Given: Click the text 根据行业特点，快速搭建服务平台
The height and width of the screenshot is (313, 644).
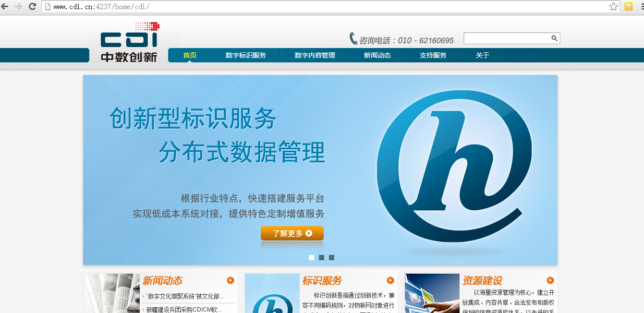Looking at the screenshot, I should click(x=253, y=198).
